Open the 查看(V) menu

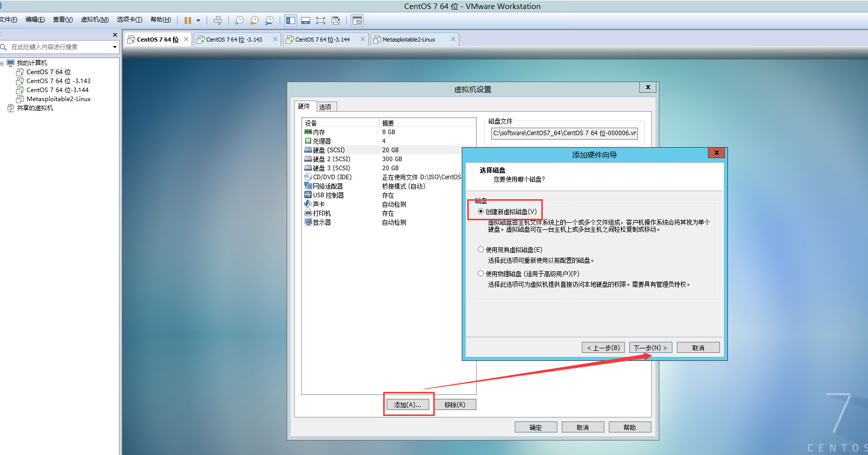coord(63,20)
